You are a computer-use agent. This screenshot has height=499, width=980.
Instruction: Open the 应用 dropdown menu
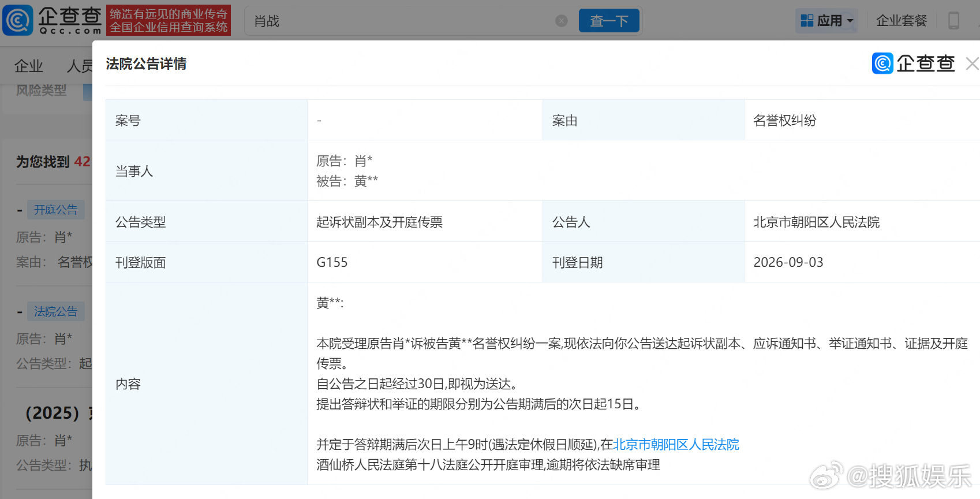click(826, 21)
